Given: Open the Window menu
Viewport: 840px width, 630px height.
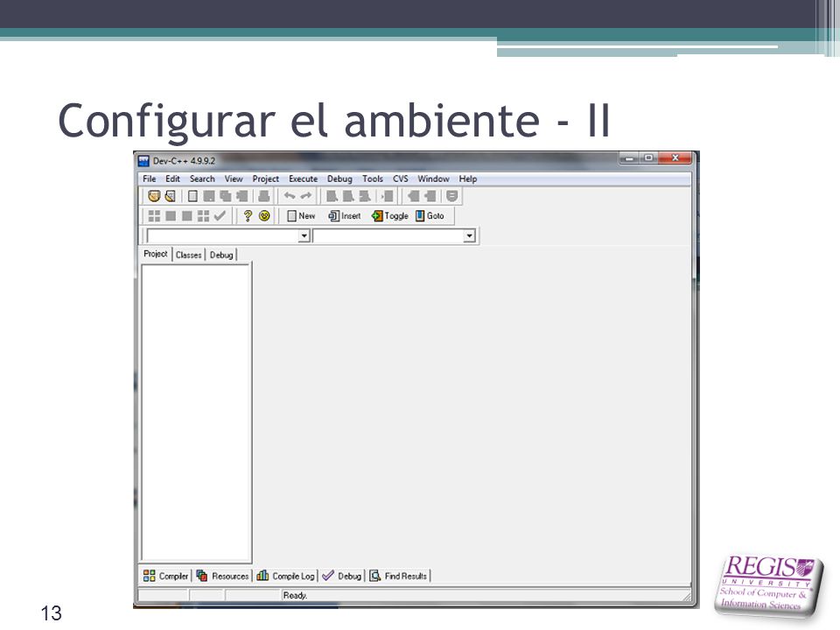Looking at the screenshot, I should [433, 178].
